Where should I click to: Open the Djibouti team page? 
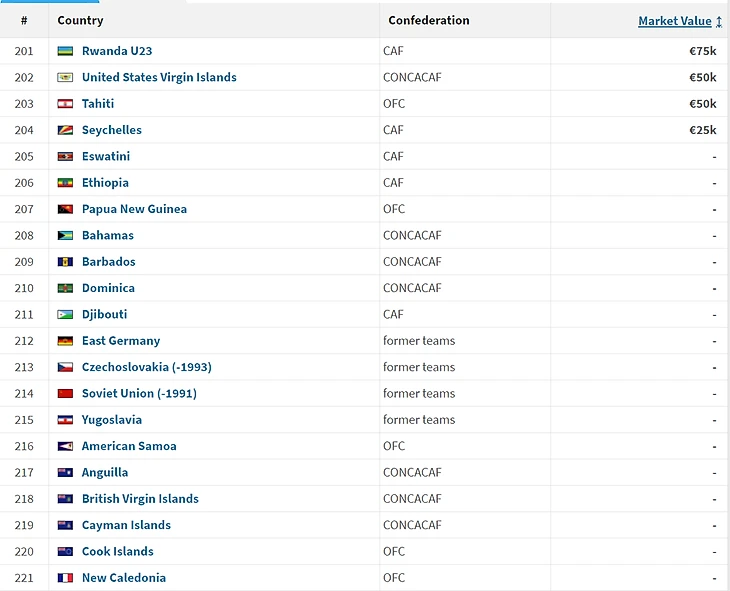[104, 314]
